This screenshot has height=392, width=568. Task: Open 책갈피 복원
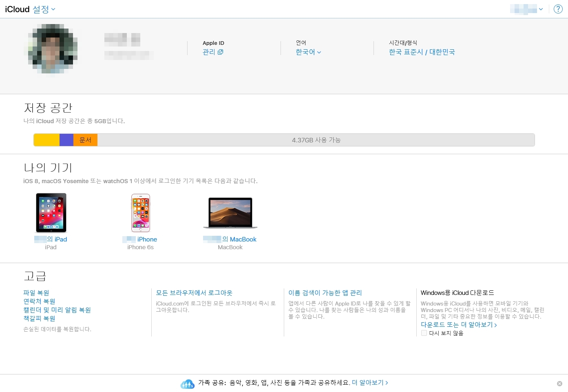[x=39, y=318]
